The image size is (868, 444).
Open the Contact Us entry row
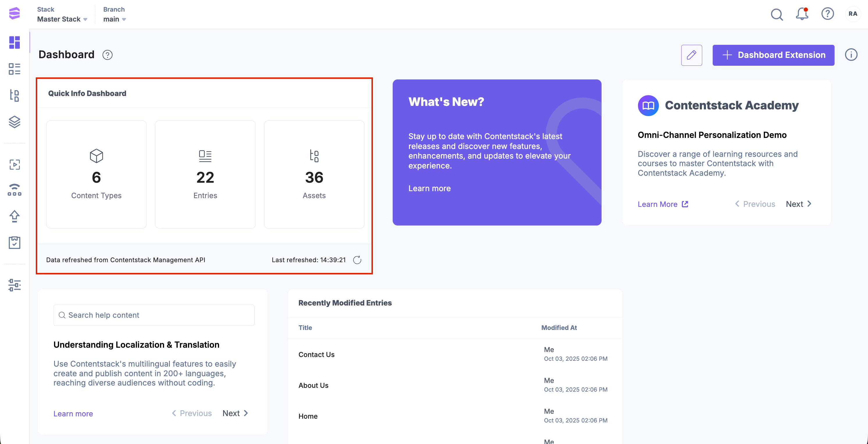click(316, 354)
